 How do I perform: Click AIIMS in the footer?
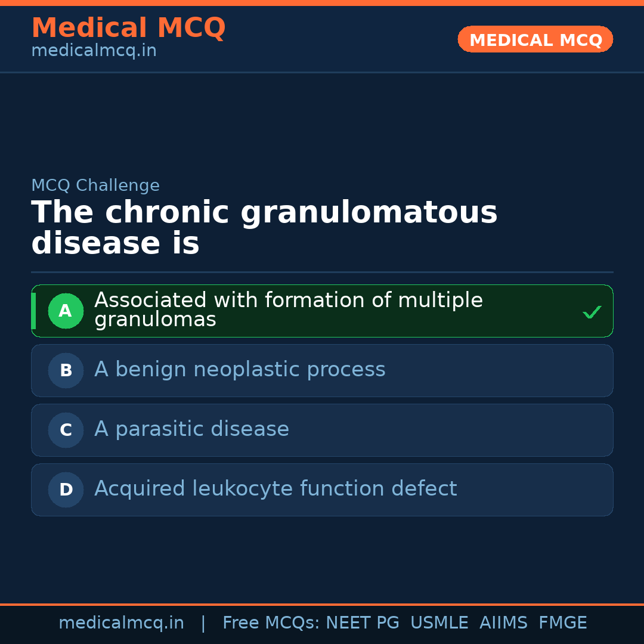[x=503, y=623]
